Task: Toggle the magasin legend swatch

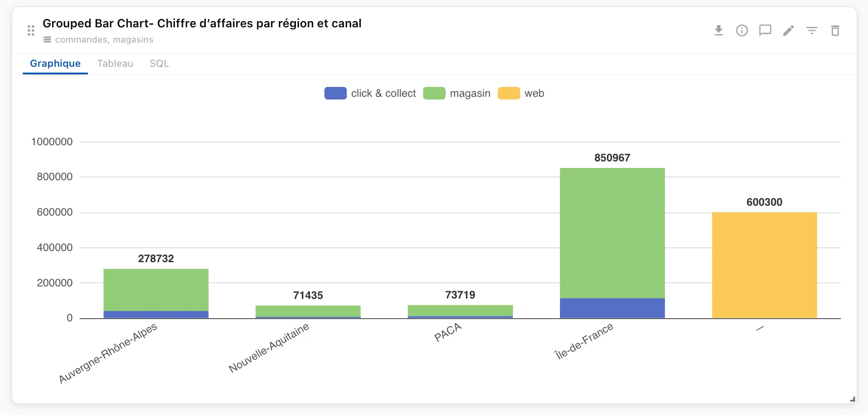Action: pos(434,93)
